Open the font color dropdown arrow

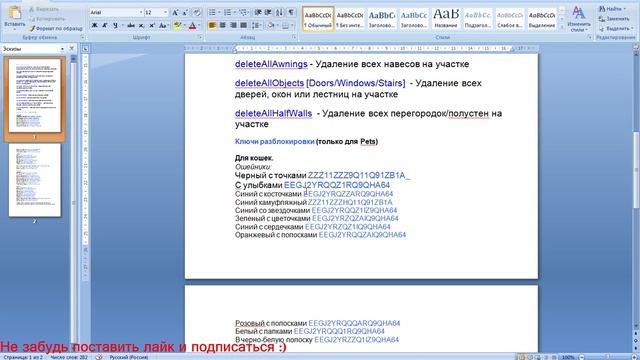pyautogui.click(x=199, y=25)
